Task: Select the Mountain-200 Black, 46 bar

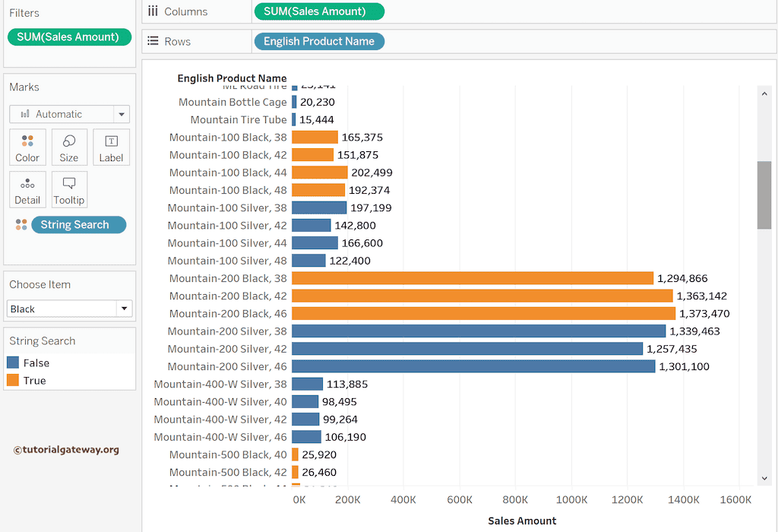Action: click(483, 313)
